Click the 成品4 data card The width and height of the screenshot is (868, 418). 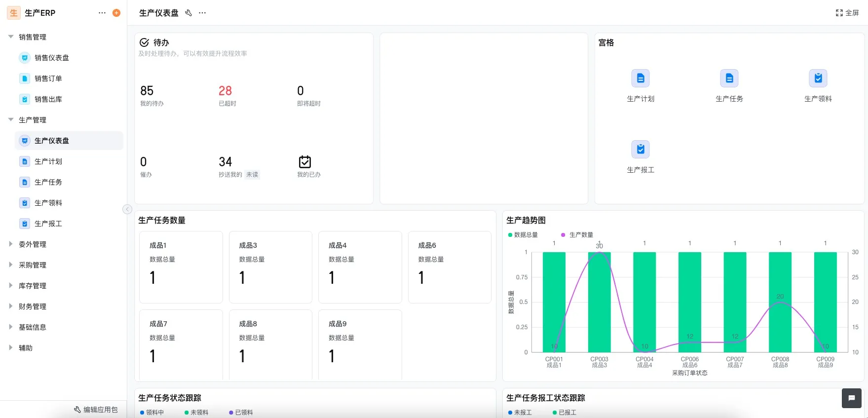(x=360, y=267)
